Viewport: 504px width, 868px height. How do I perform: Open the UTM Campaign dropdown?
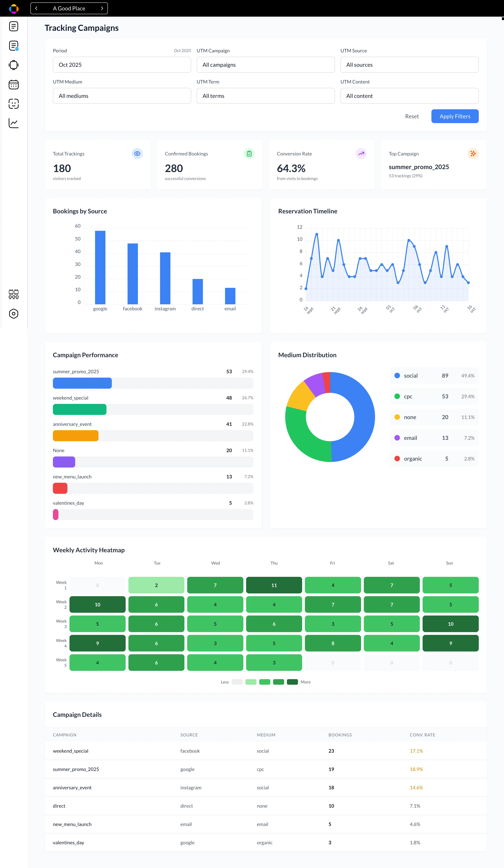click(x=265, y=65)
